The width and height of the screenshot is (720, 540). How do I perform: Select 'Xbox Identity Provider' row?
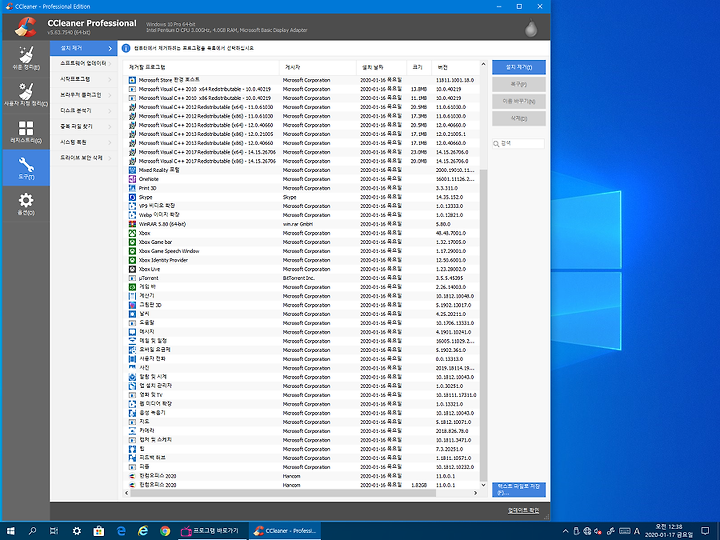pyautogui.click(x=301, y=260)
